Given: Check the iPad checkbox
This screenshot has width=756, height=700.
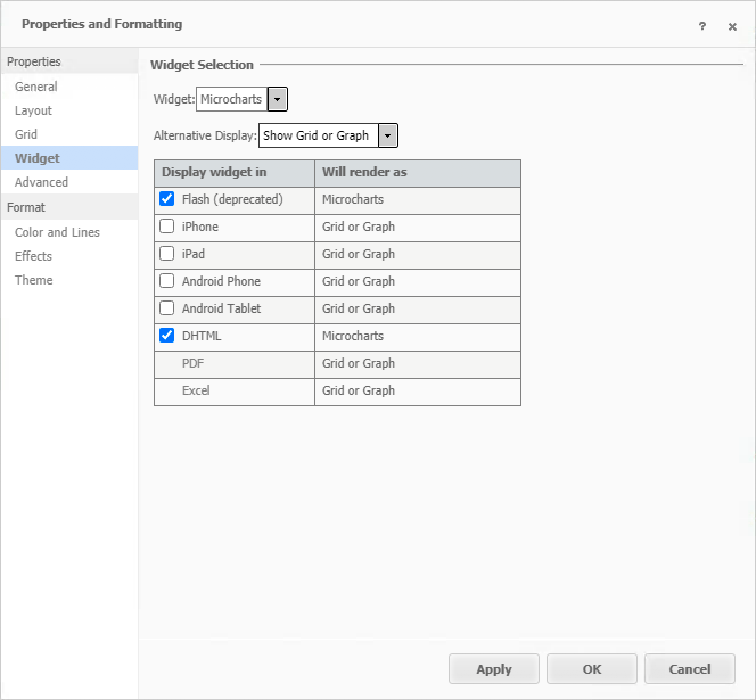Looking at the screenshot, I should pyautogui.click(x=167, y=254).
